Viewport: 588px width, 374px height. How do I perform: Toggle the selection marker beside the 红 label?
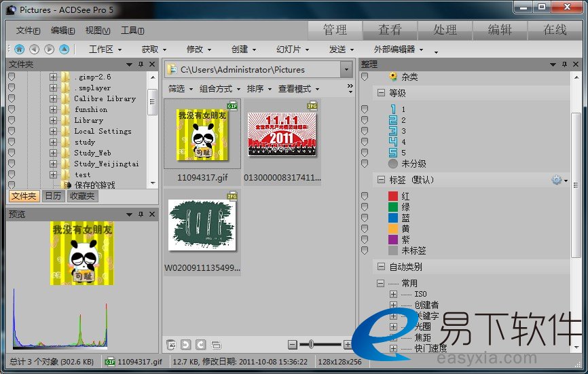click(x=365, y=196)
